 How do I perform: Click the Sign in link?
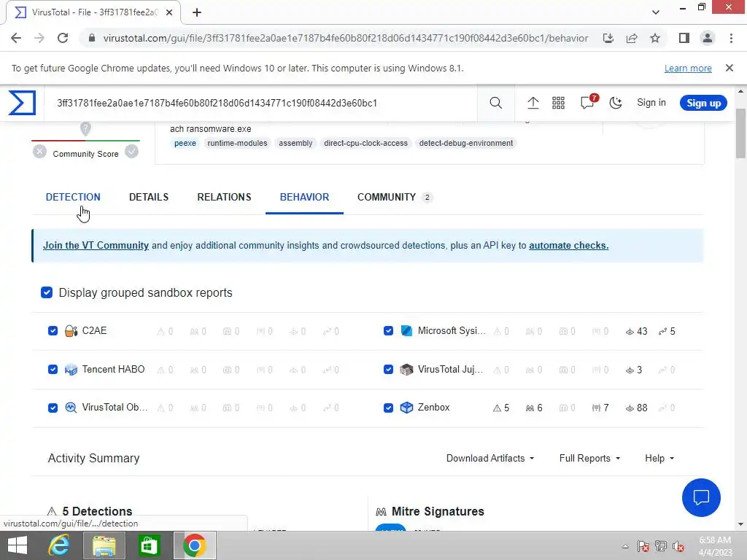(651, 103)
